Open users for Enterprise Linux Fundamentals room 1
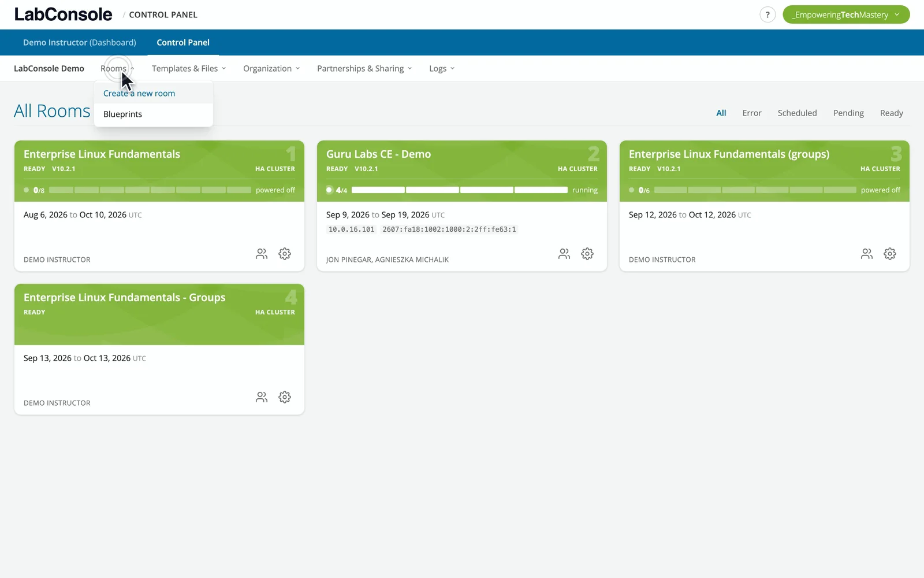 tap(262, 254)
